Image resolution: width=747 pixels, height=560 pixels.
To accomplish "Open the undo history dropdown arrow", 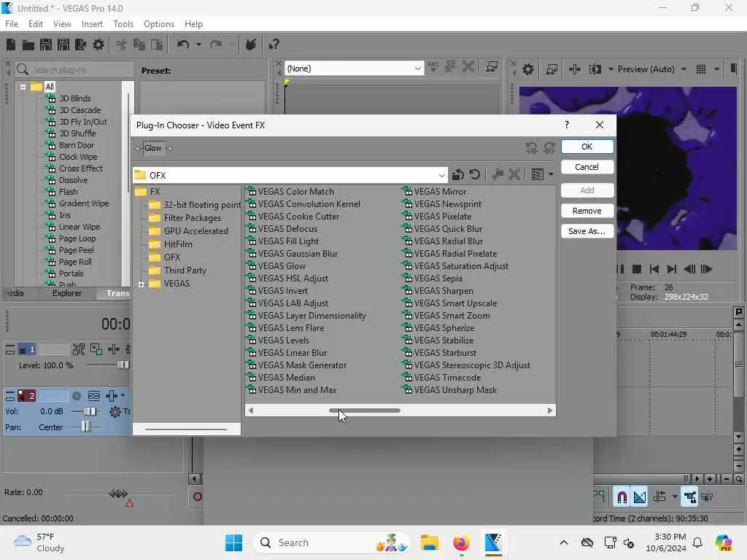I will pos(198,44).
